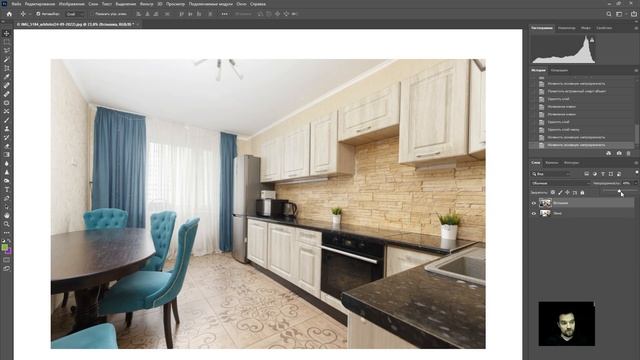This screenshot has height=360, width=640.
Task: Open the blend mode Обычные dropdown
Action: tap(560, 183)
